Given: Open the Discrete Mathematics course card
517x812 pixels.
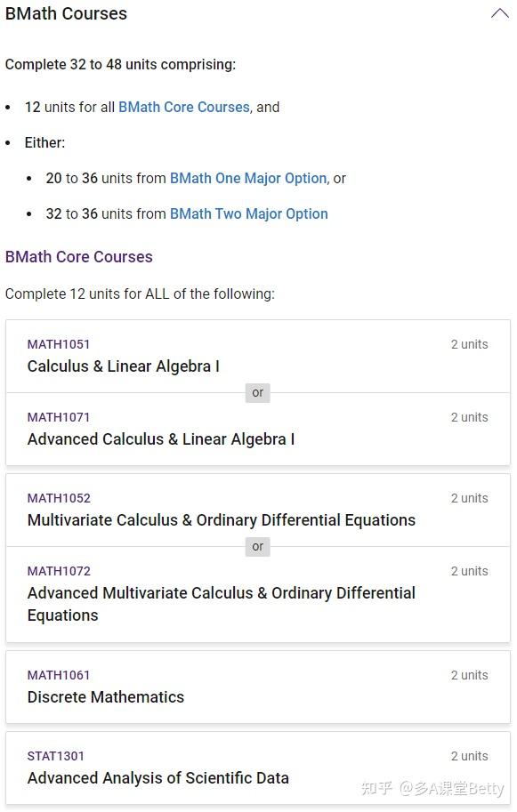Looking at the screenshot, I should 105,697.
